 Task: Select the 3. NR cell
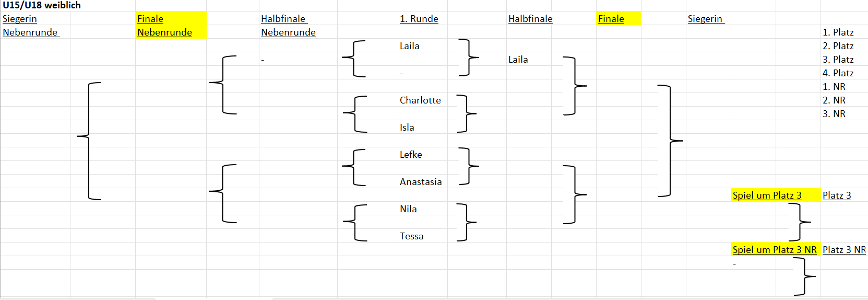pyautogui.click(x=834, y=114)
